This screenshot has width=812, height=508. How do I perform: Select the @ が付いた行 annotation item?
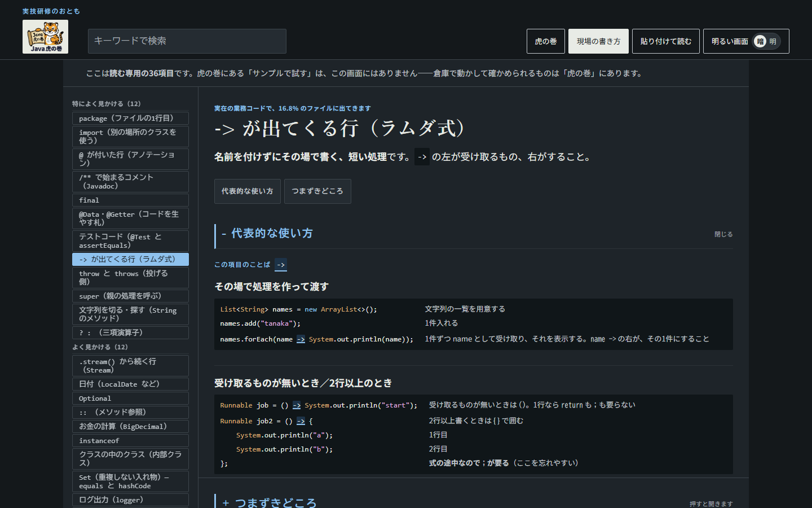click(x=130, y=159)
